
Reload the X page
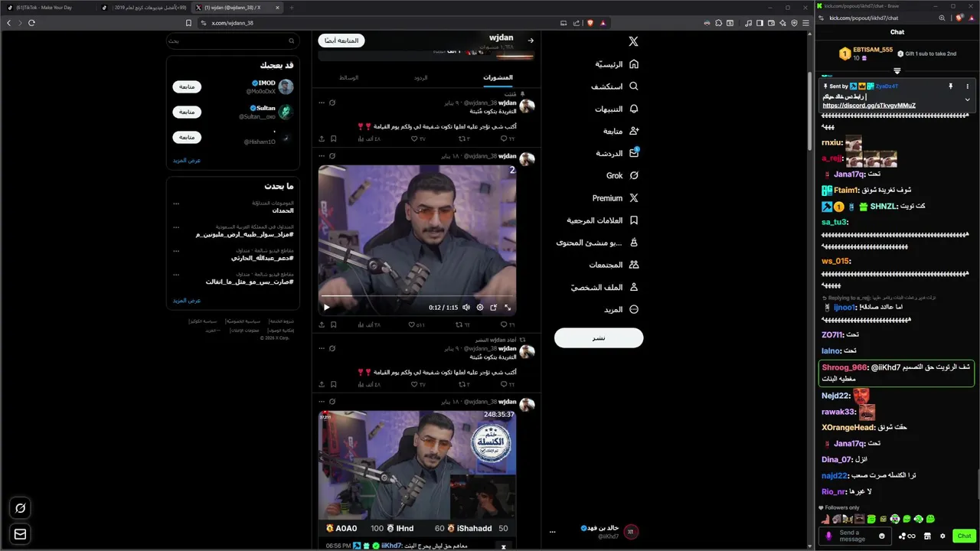point(31,23)
